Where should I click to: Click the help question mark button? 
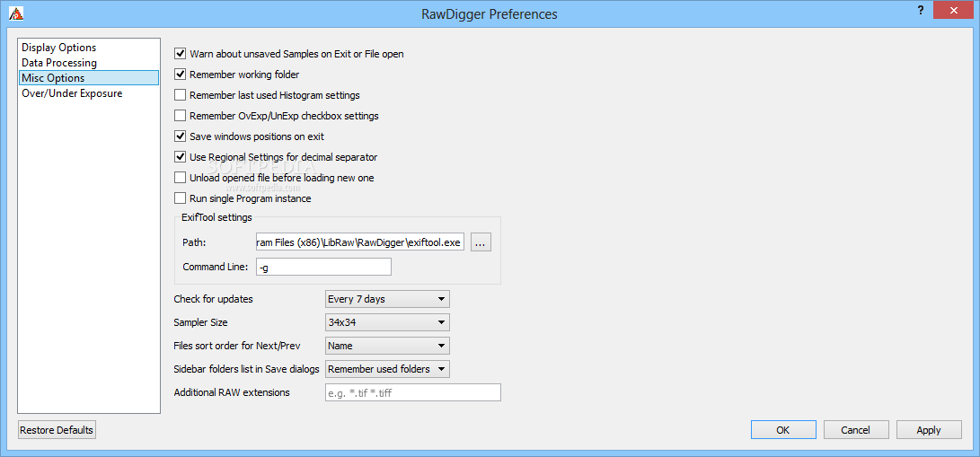click(x=921, y=9)
